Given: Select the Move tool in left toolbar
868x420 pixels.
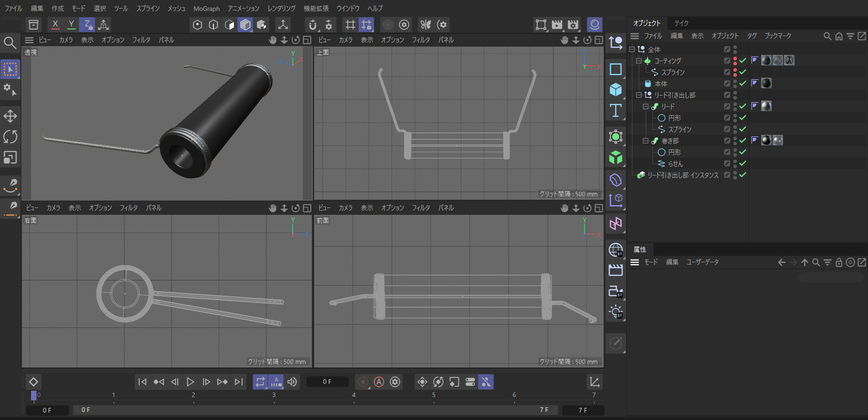Looking at the screenshot, I should point(10,116).
